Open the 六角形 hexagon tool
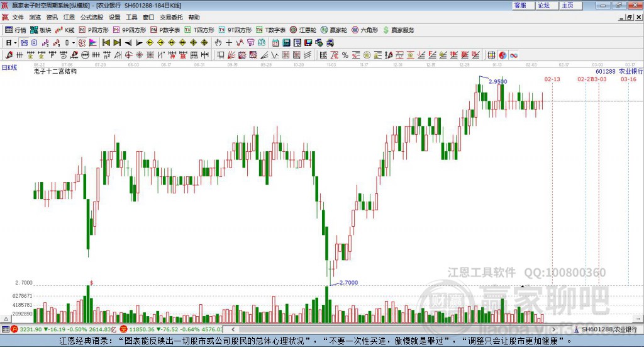This screenshot has width=644, height=347. (x=364, y=30)
